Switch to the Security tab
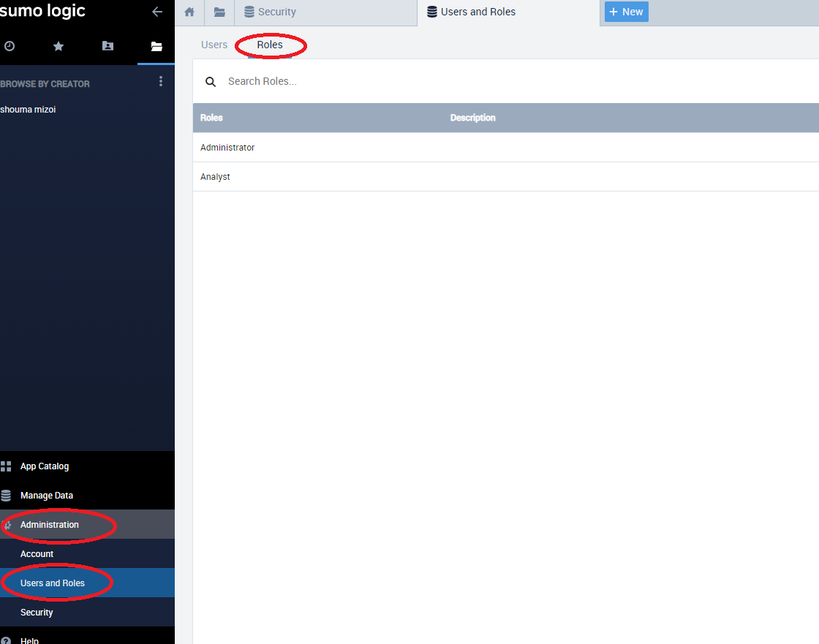Screen dimensions: 819x644 click(325, 12)
